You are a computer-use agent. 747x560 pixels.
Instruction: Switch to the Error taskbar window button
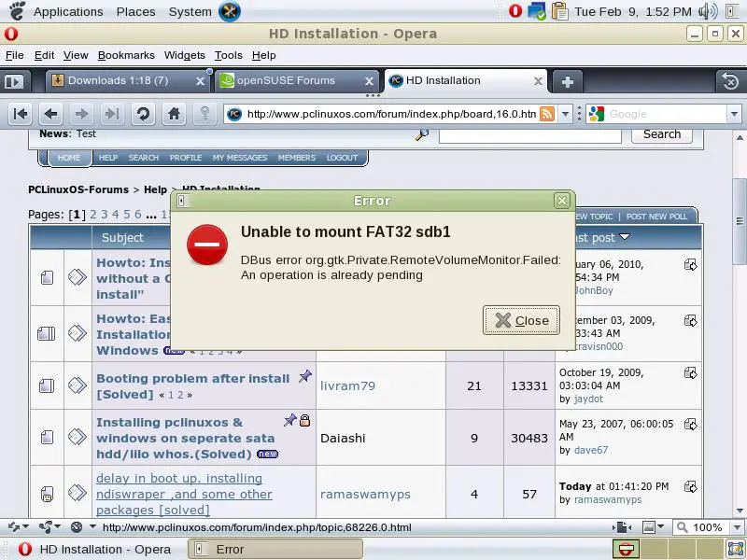275,549
